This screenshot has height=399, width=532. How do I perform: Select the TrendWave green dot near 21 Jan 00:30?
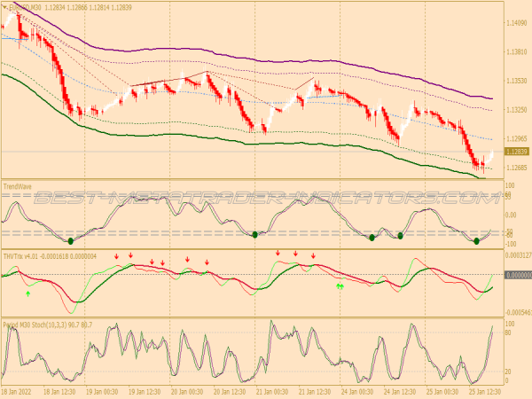[254, 234]
